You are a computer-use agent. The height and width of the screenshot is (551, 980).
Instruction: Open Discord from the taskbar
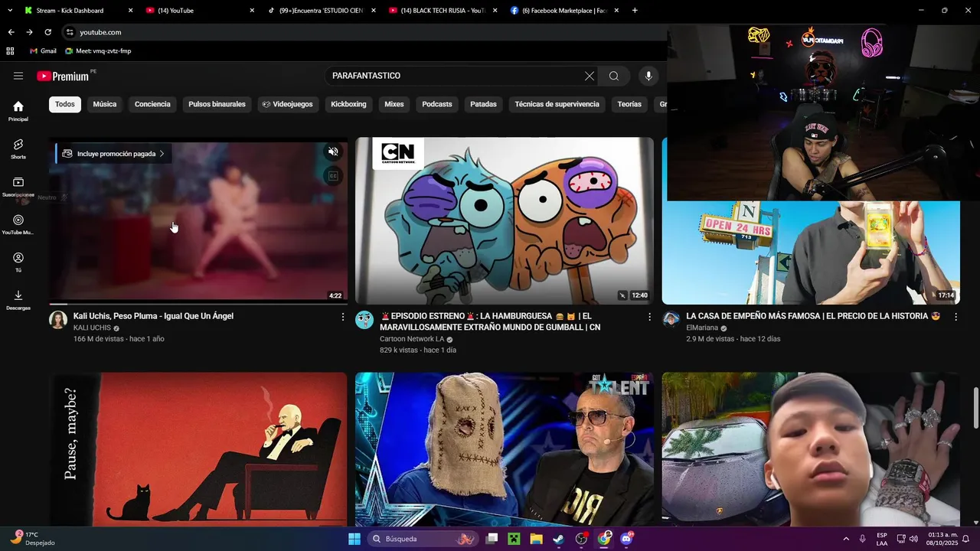click(626, 539)
